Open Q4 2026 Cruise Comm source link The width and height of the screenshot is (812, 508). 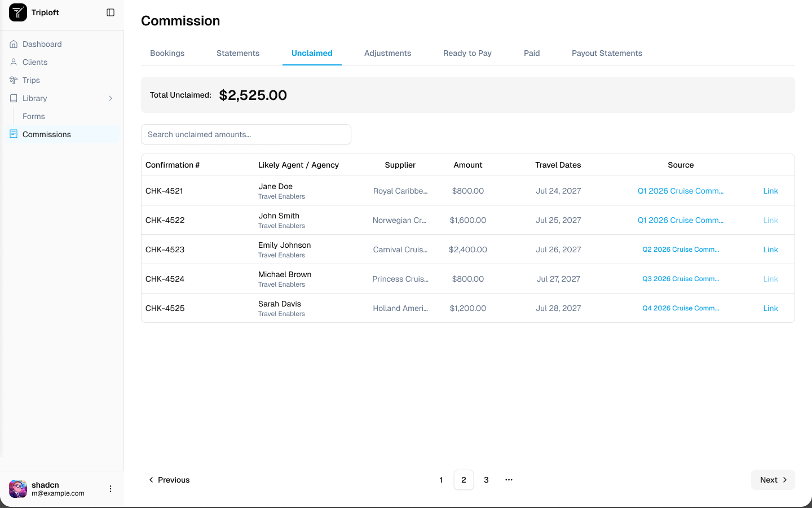pos(681,308)
